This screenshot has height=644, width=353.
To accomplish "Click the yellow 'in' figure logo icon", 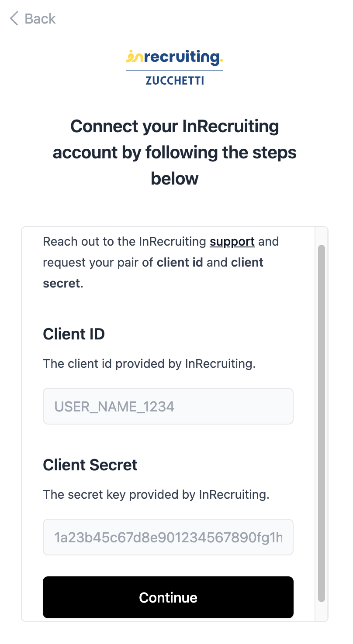I will click(x=134, y=57).
